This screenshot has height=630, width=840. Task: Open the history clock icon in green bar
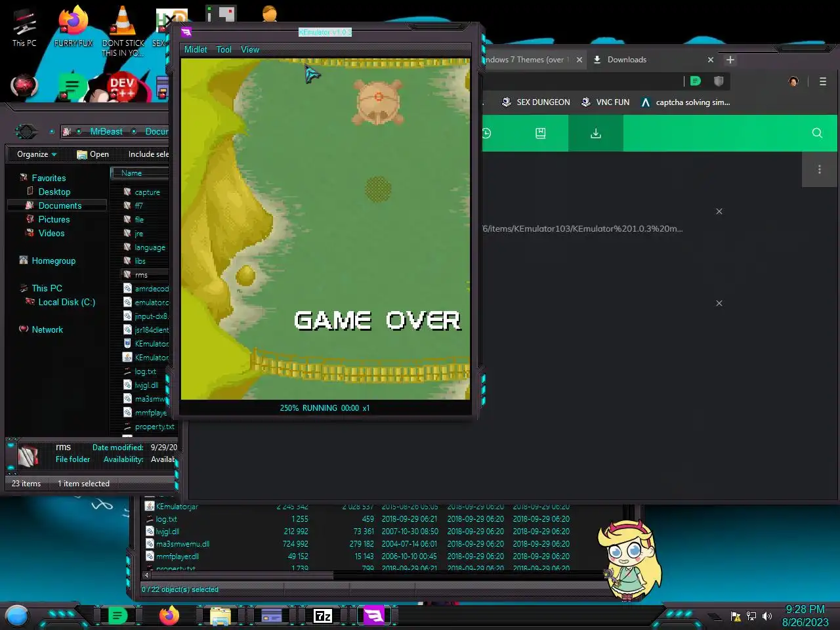coord(486,133)
